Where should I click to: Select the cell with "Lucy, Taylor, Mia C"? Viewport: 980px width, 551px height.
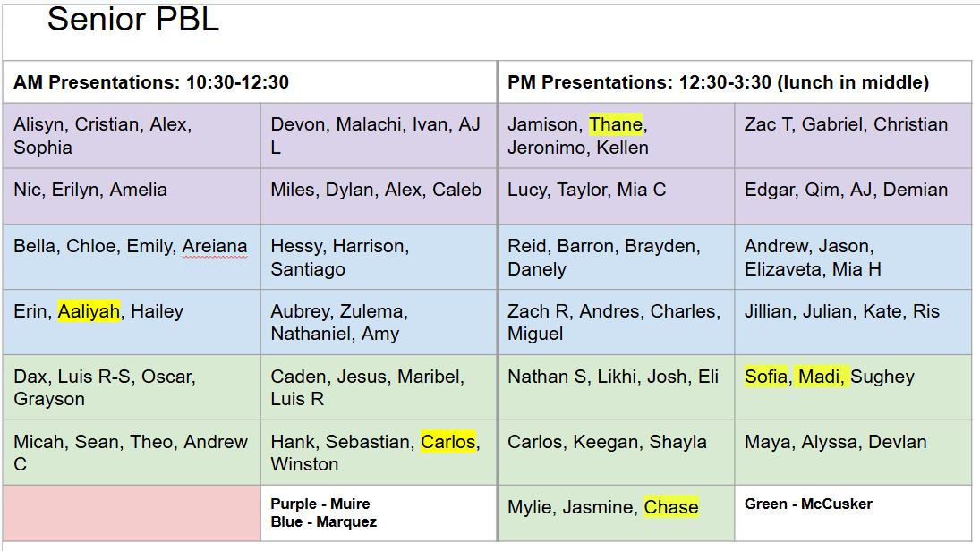[x=586, y=190]
